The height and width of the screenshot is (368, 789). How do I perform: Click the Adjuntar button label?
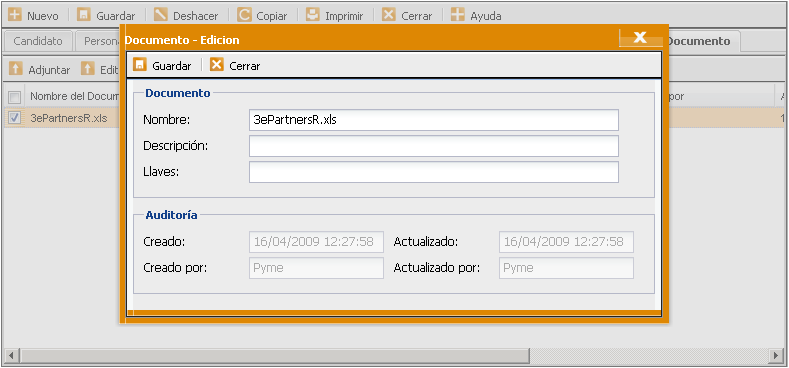[x=49, y=70]
